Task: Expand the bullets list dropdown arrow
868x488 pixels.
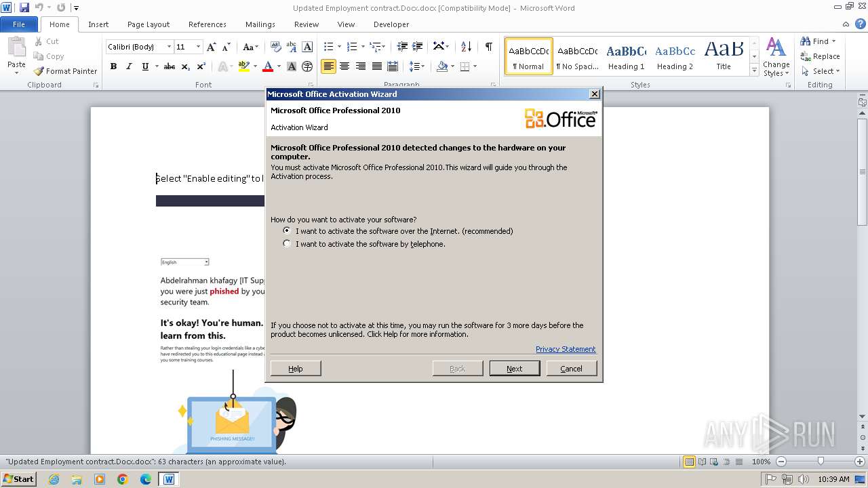Action: click(x=340, y=47)
